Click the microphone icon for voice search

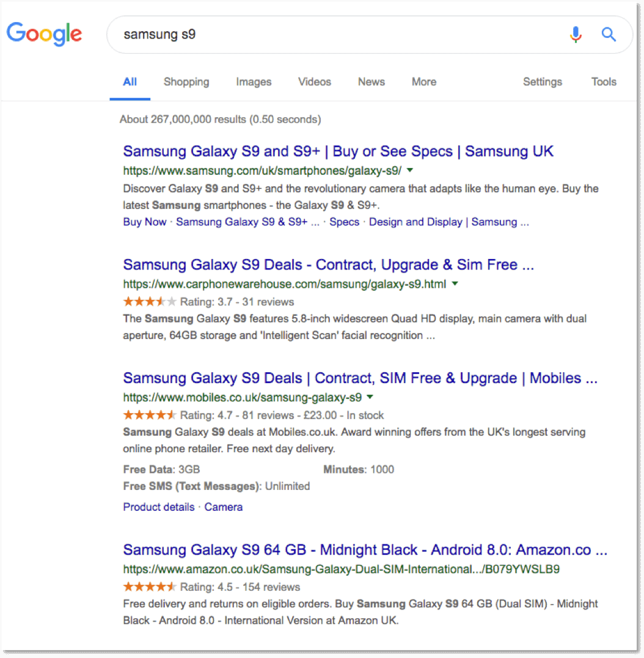pyautogui.click(x=575, y=35)
